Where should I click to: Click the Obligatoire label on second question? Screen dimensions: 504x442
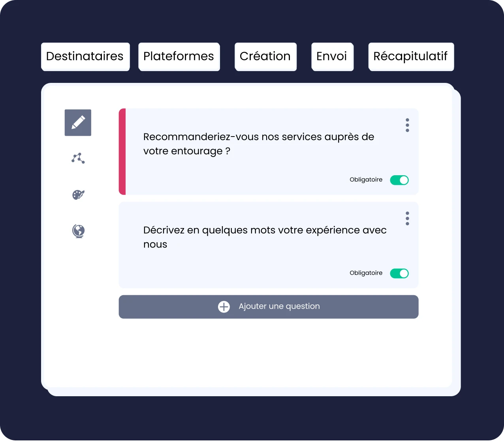point(366,273)
